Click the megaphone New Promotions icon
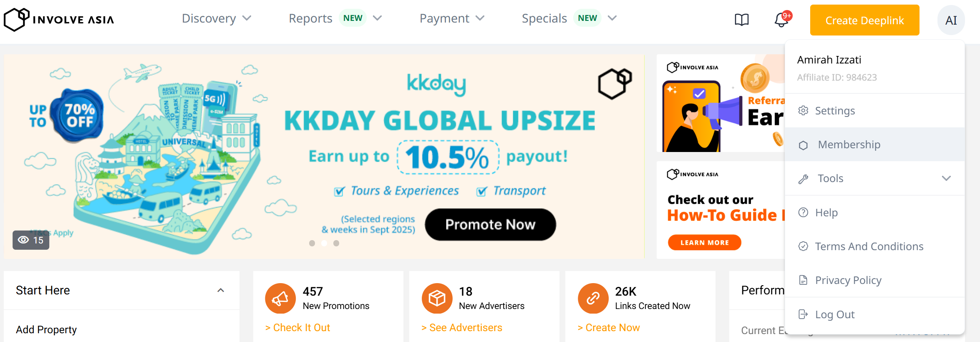 (280, 298)
